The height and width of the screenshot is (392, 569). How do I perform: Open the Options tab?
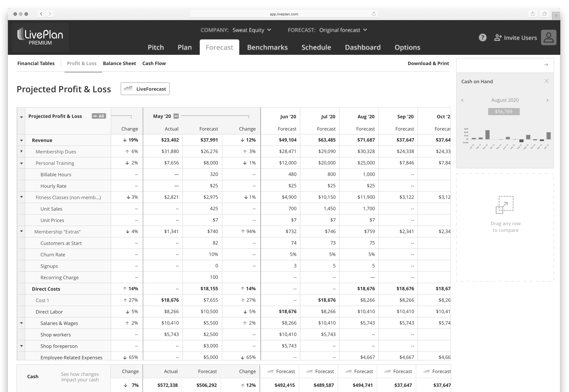pyautogui.click(x=407, y=47)
